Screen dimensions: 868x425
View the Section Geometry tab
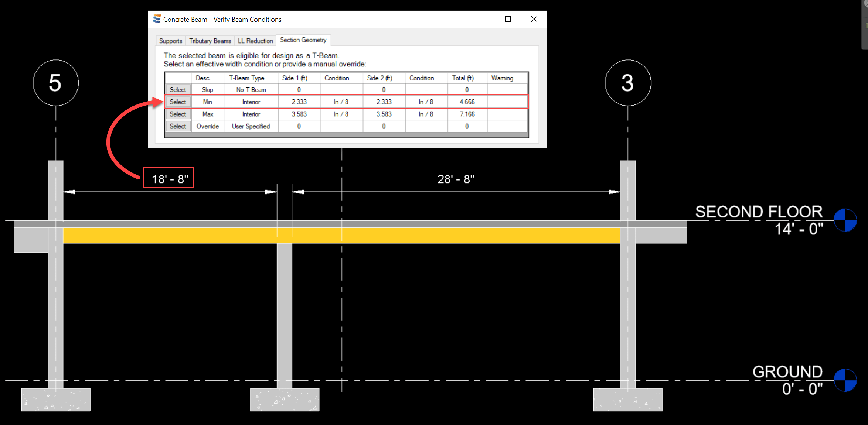[x=303, y=40]
